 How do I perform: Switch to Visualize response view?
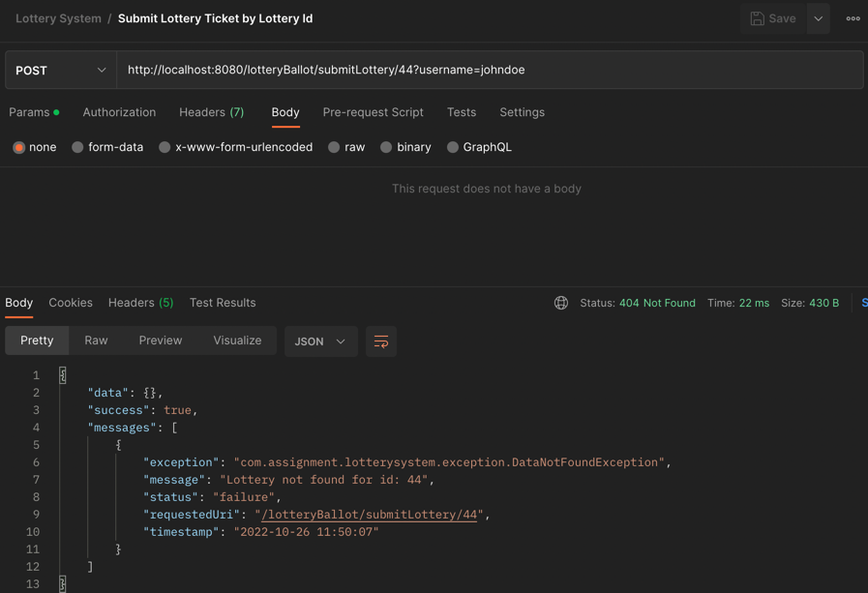(237, 341)
